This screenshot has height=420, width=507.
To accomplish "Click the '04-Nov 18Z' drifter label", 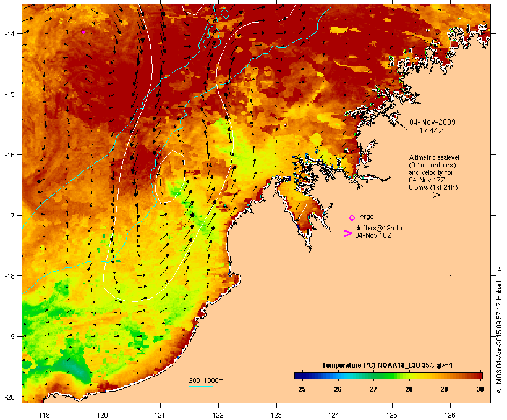I will pyautogui.click(x=373, y=235).
